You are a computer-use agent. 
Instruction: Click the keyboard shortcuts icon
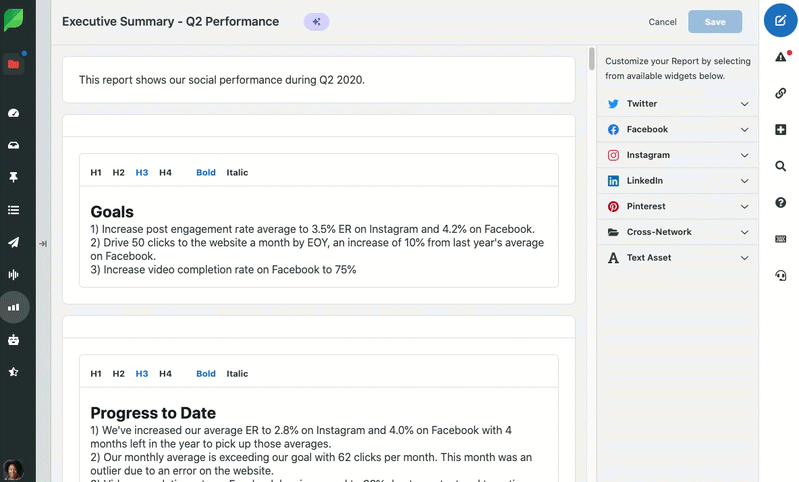pyautogui.click(x=780, y=239)
